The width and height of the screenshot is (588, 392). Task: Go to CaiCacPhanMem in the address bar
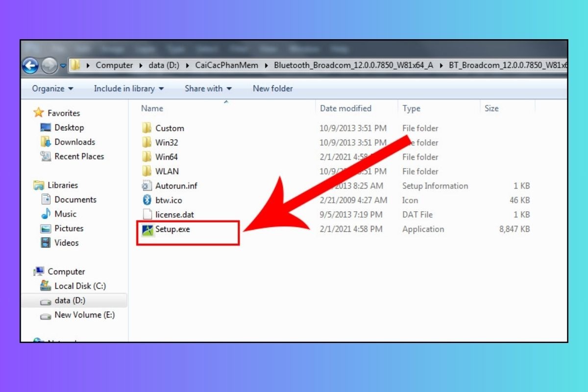tap(227, 65)
